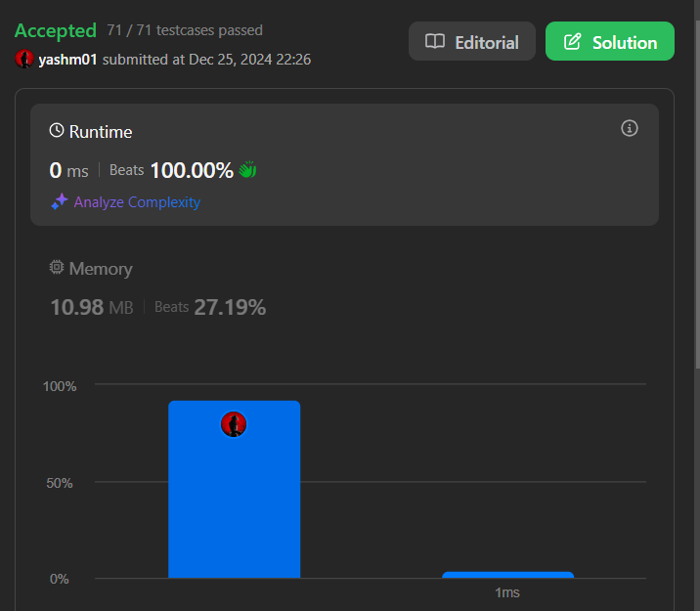Click the avatar marker on the tall bar
The image size is (700, 611).
(234, 424)
